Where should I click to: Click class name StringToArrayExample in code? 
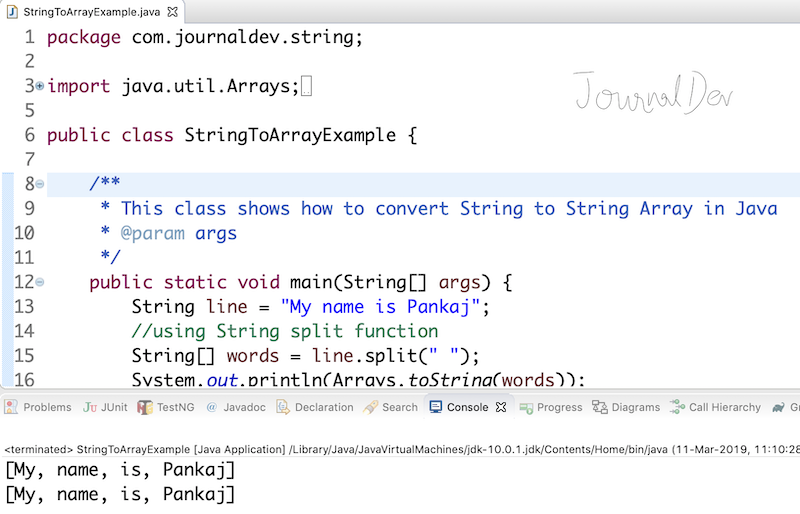290,135
